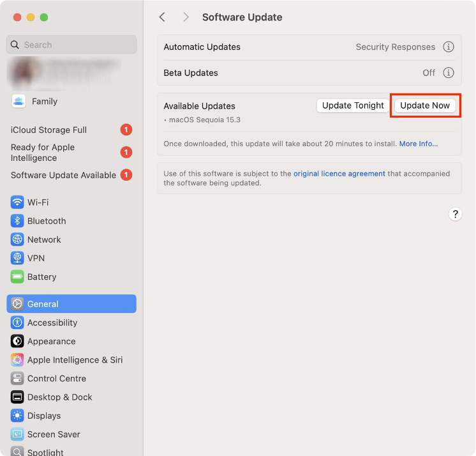Click the Security Responses value
The image size is (476, 456).
click(x=395, y=47)
